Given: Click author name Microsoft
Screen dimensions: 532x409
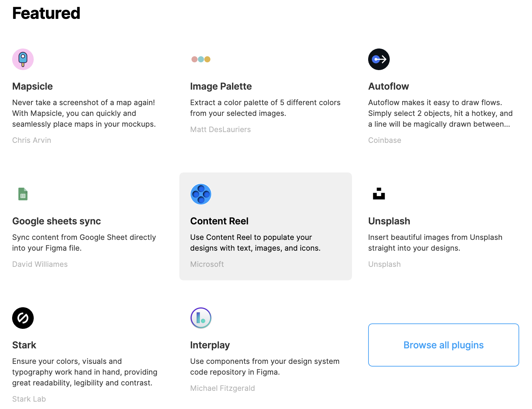Looking at the screenshot, I should click(207, 264).
